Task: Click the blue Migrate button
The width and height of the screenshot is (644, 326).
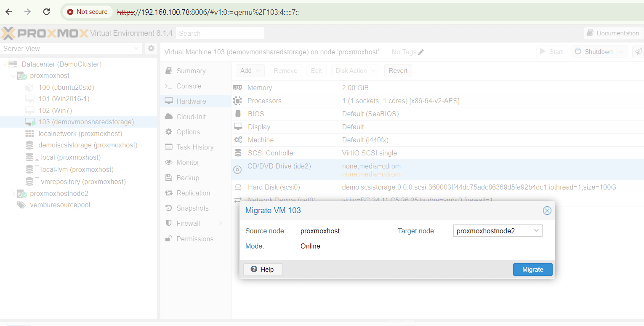Action: (532, 270)
